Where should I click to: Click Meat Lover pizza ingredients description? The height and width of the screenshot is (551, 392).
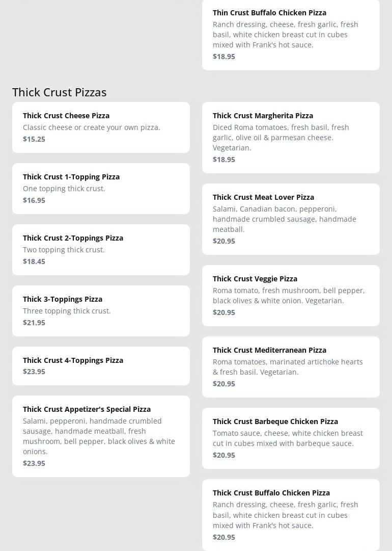click(284, 219)
